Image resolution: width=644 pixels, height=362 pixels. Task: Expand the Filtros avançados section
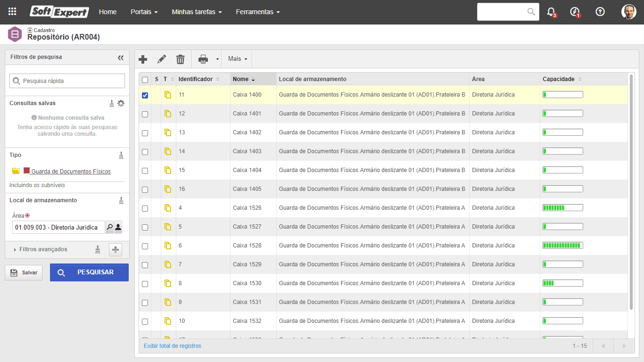point(41,249)
